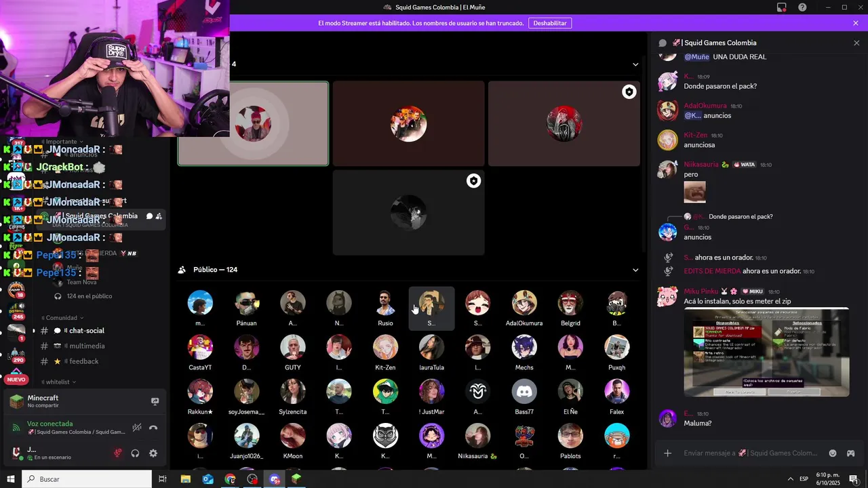The image size is (868, 488).
Task: Open the inbox icon in title bar
Action: point(782,7)
